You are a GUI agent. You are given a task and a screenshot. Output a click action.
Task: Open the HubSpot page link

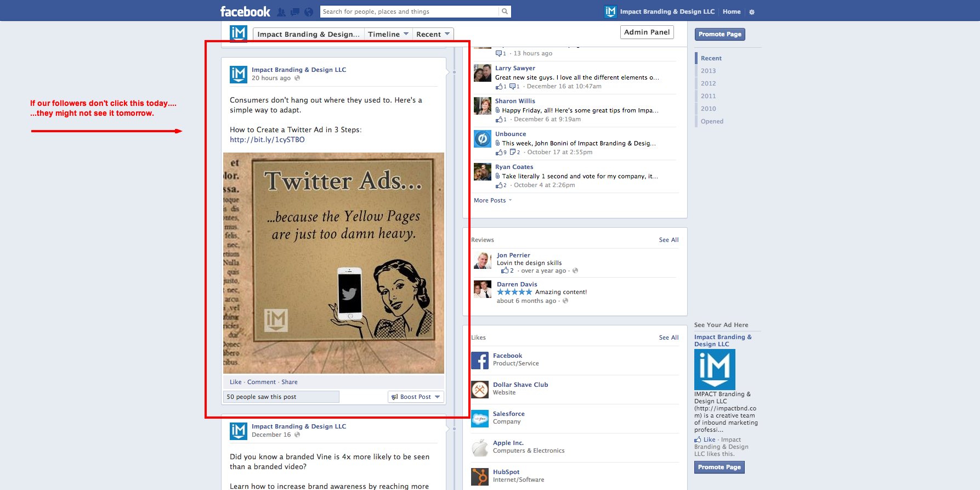click(506, 472)
